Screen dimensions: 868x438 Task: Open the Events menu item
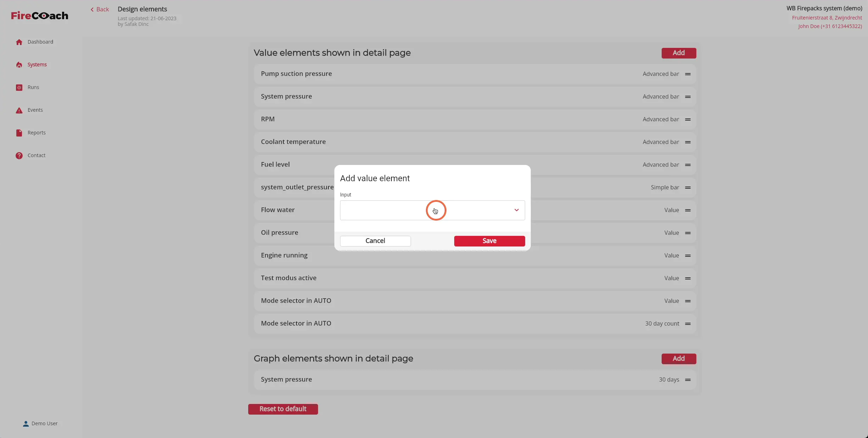click(x=35, y=110)
